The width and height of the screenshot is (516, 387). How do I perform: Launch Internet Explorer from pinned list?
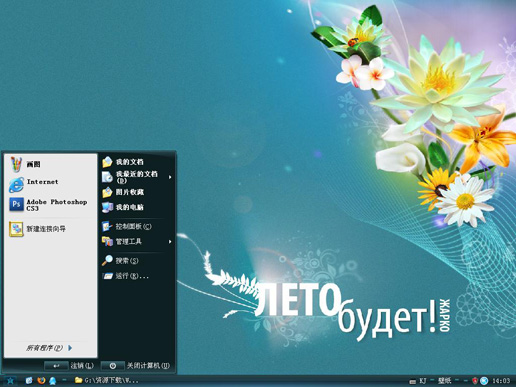(51, 184)
